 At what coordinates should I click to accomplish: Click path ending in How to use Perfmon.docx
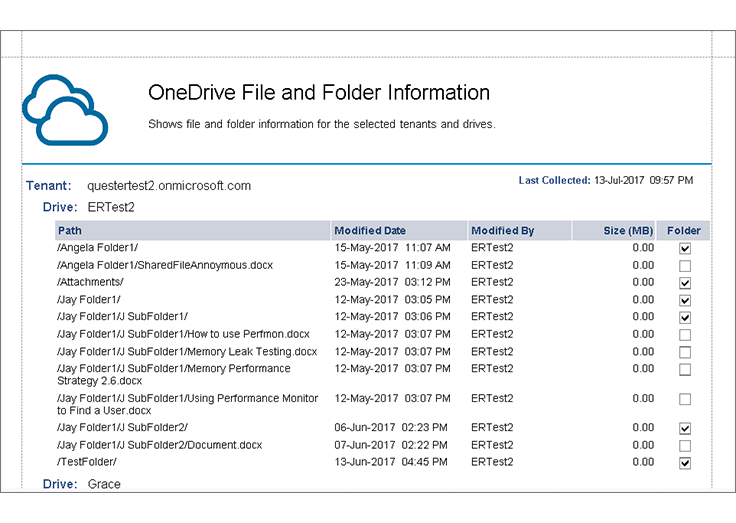(183, 334)
